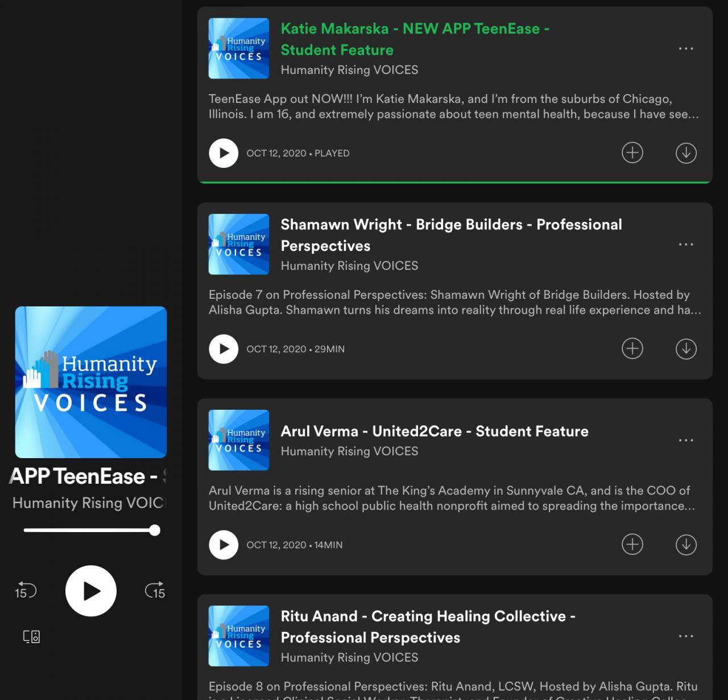
Task: Open Humanity Rising VOICES link under Katie Makarska
Action: click(349, 70)
